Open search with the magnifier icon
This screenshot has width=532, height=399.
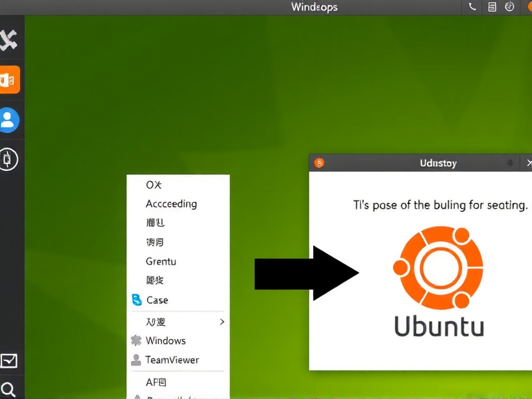(10, 389)
